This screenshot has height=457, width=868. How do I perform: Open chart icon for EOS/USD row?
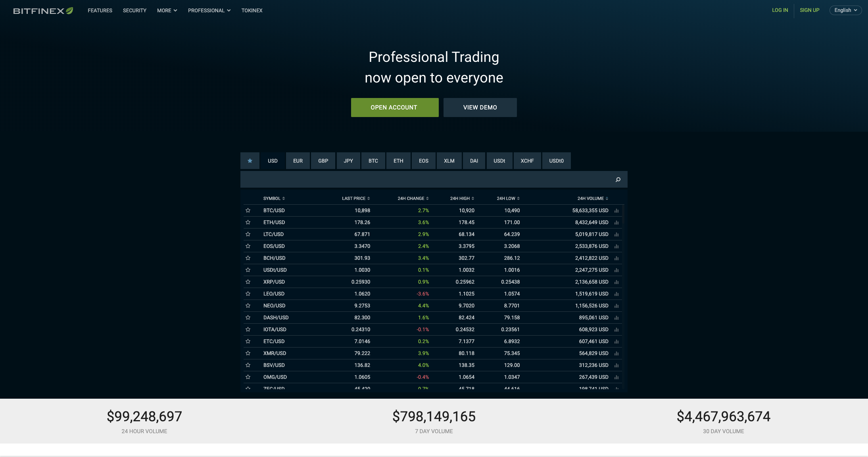point(616,246)
